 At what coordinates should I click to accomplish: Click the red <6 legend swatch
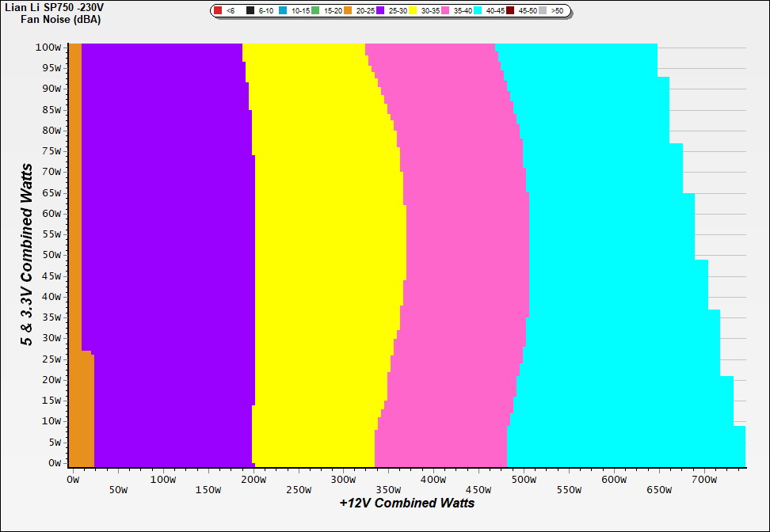coord(218,11)
